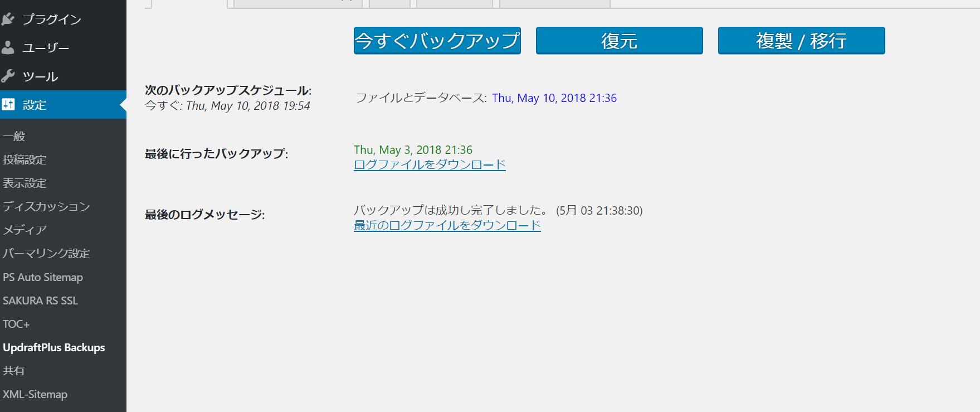The width and height of the screenshot is (980, 412).
Task: Click the 最後のログメッセージ label
Action: (204, 215)
